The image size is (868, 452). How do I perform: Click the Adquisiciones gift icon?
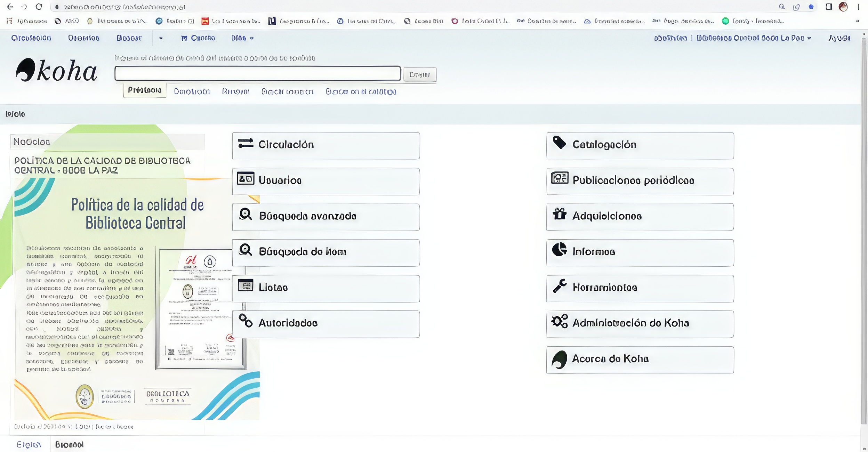[560, 214]
